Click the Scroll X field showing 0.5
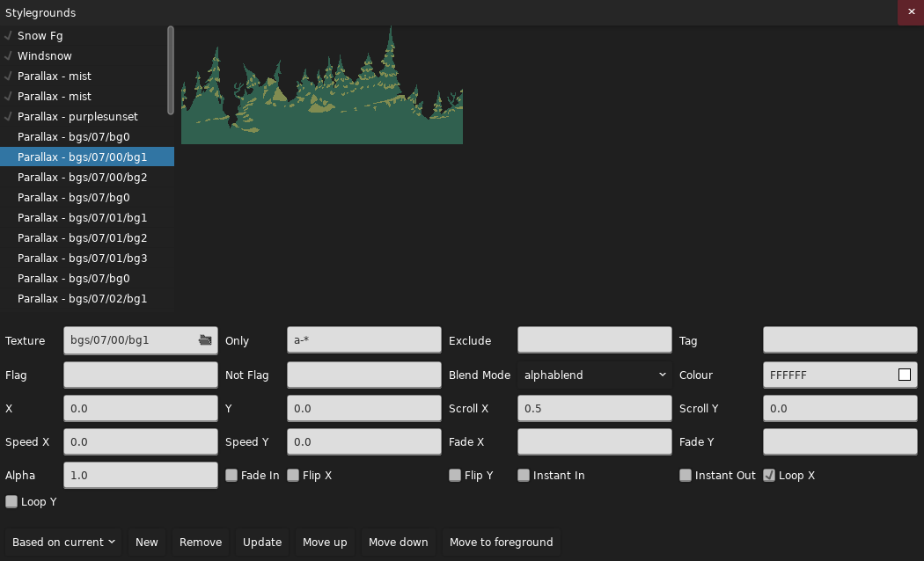The width and height of the screenshot is (924, 561). 595,409
